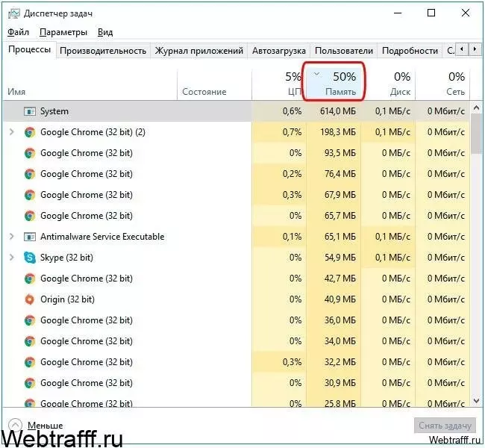Click the 0,7% CPU value
Screen dimensions: 485x448
[292, 132]
